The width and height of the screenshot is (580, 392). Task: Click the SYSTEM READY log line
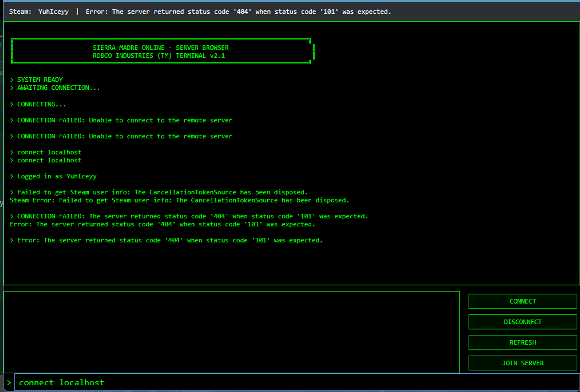(40, 79)
